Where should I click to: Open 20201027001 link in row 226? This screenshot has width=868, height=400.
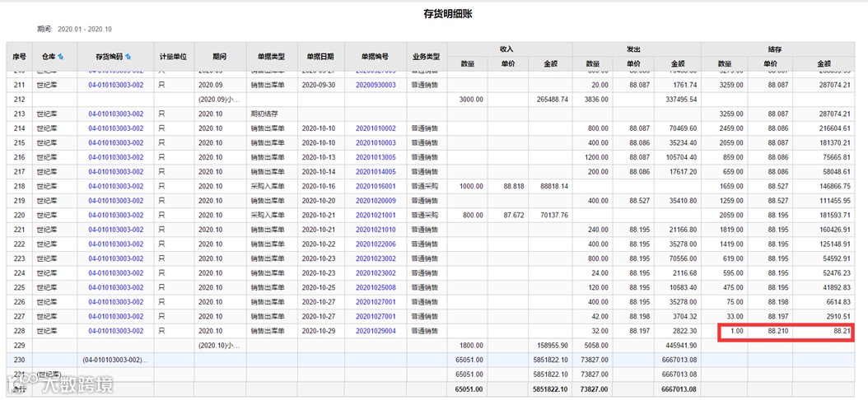376,302
